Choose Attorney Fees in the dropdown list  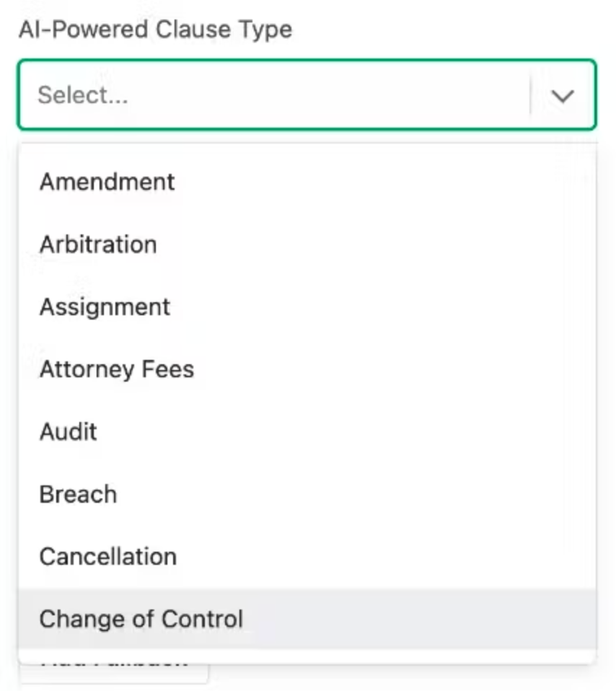pyautogui.click(x=307, y=369)
